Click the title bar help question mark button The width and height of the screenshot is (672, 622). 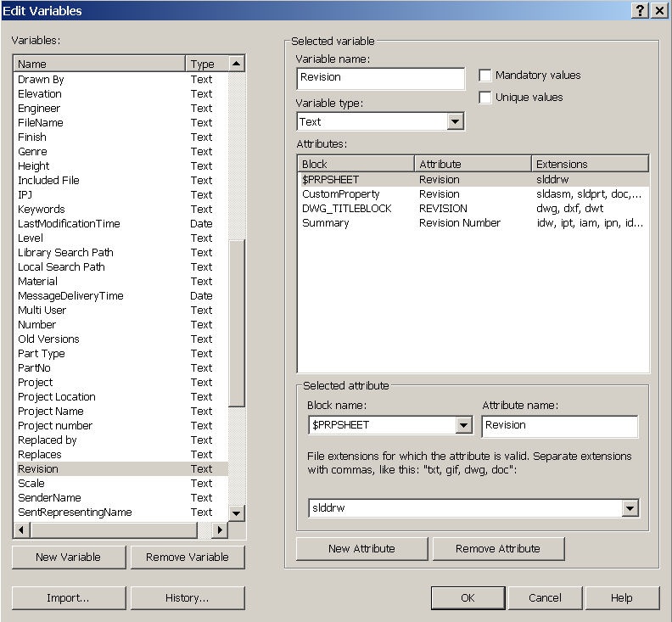pos(640,10)
